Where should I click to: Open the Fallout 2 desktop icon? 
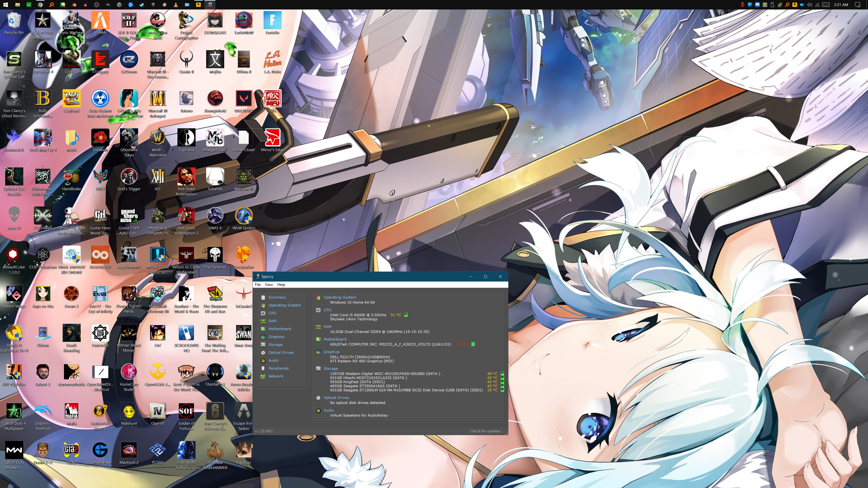click(43, 375)
